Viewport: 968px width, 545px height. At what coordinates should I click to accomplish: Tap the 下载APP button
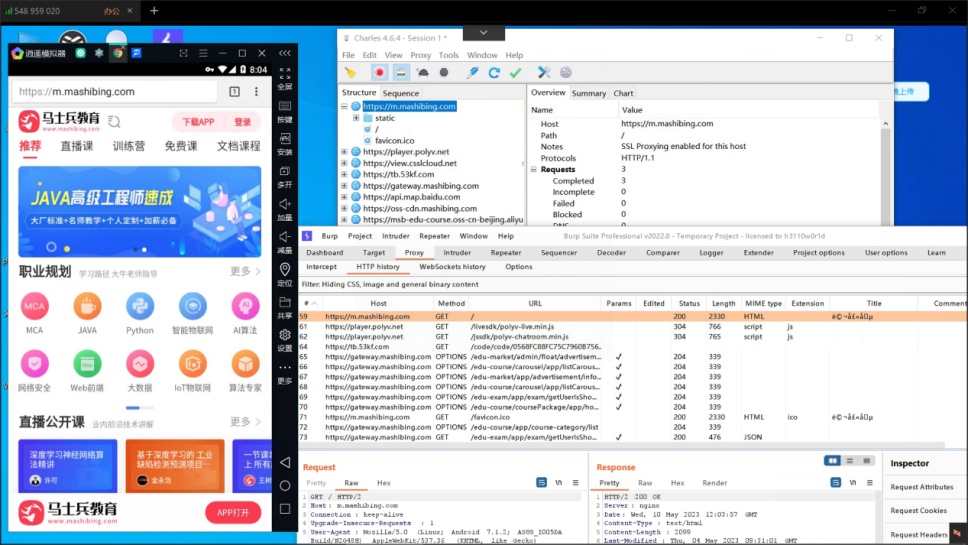(198, 122)
